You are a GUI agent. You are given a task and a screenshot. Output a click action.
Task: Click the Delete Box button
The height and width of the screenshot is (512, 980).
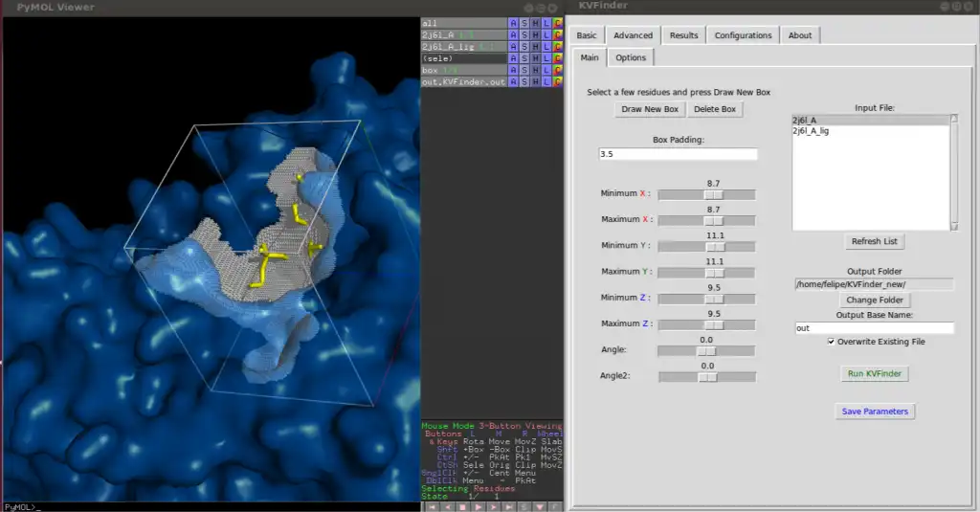(714, 109)
